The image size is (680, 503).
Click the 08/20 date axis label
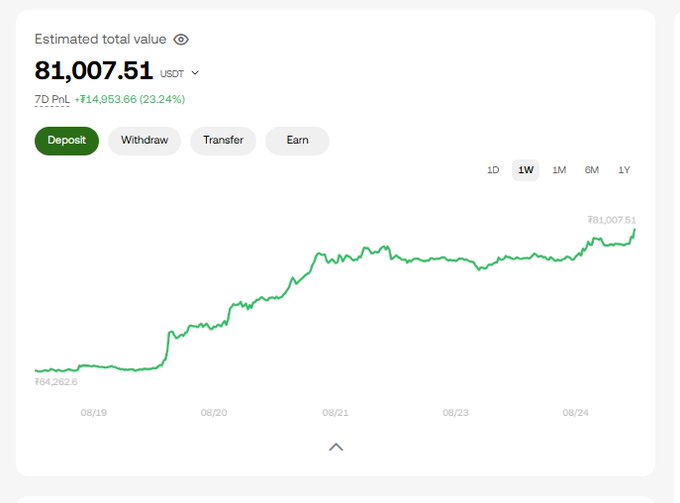tap(214, 413)
